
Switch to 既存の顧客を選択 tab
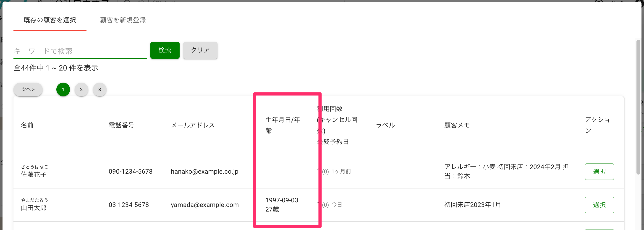coord(50,20)
